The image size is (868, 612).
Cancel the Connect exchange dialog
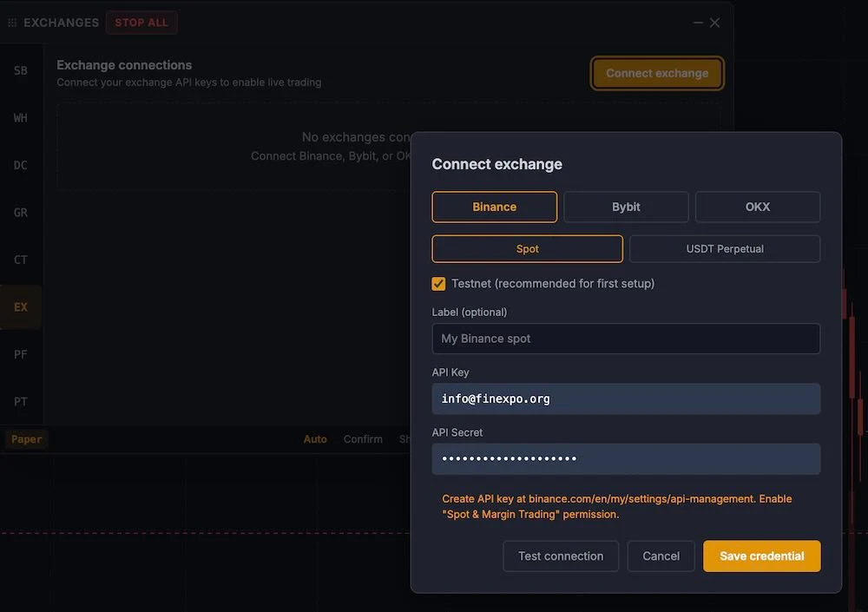click(661, 556)
